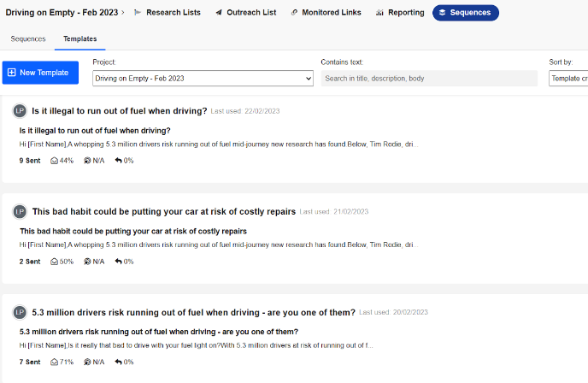Viewport: 588px width, 383px height.
Task: Click 'Last used: 22/02/2023' text
Action: [x=245, y=111]
